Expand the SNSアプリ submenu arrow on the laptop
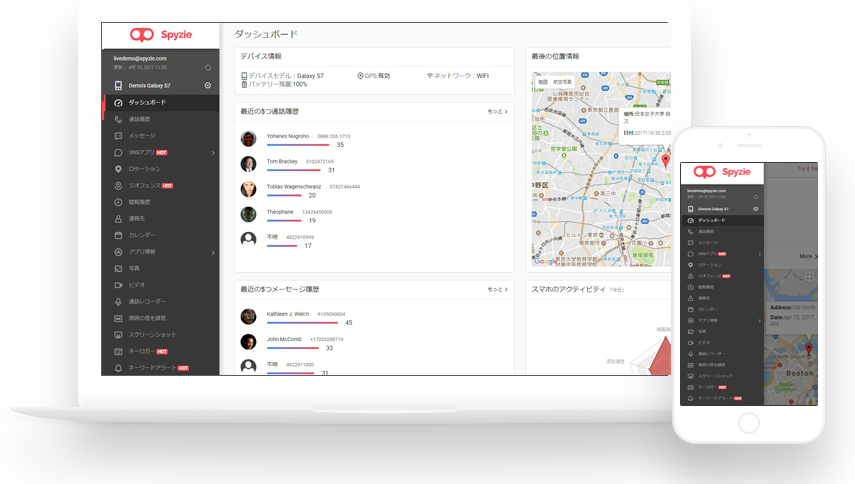Image resolution: width=855 pixels, height=484 pixels. point(213,153)
